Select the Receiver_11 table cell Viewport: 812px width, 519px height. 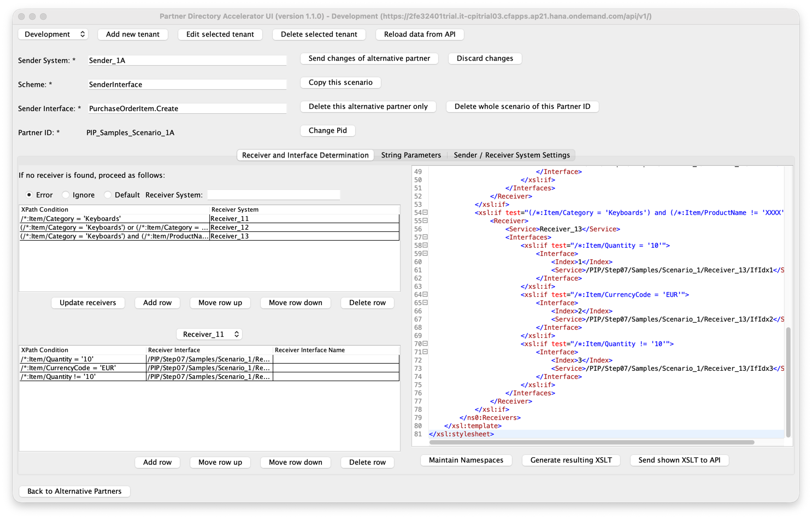304,219
